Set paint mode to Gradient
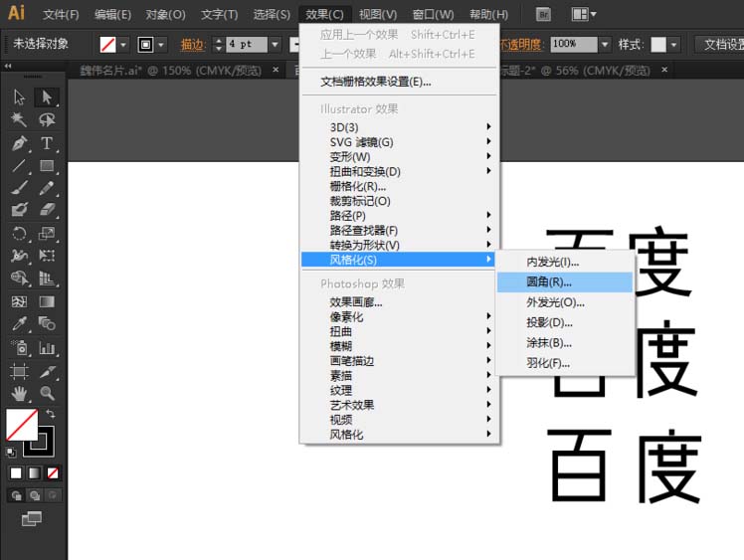744x560 pixels. point(34,472)
